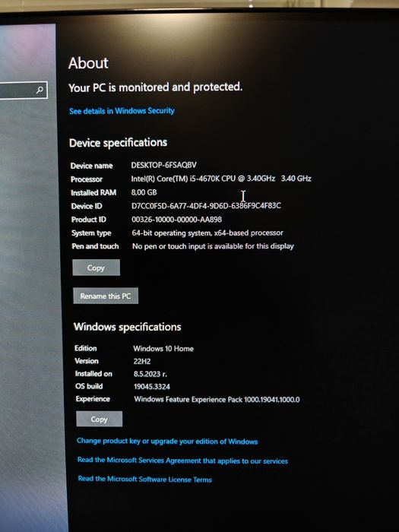The height and width of the screenshot is (532, 399).
Task: Click the Product ID label
Action: click(x=89, y=220)
